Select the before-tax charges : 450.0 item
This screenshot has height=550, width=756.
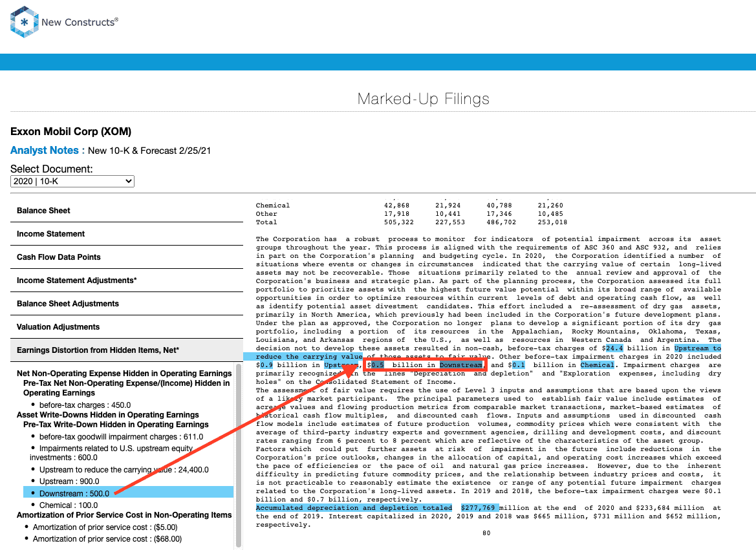(85, 405)
